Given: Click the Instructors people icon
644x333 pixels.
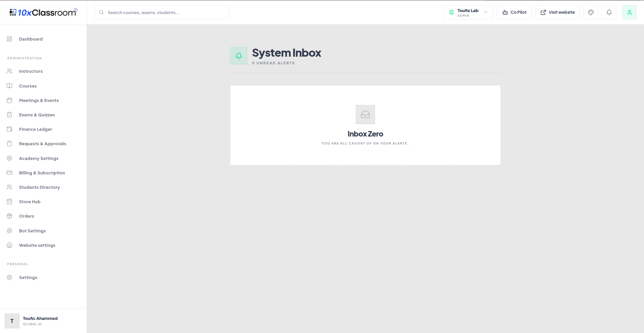Looking at the screenshot, I should [9, 71].
